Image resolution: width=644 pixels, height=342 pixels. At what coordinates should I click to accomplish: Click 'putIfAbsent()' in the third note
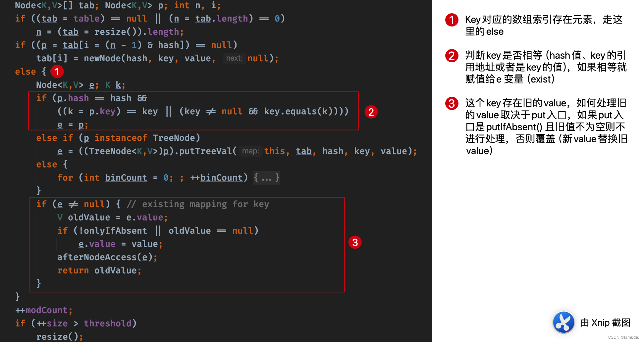coord(514,127)
